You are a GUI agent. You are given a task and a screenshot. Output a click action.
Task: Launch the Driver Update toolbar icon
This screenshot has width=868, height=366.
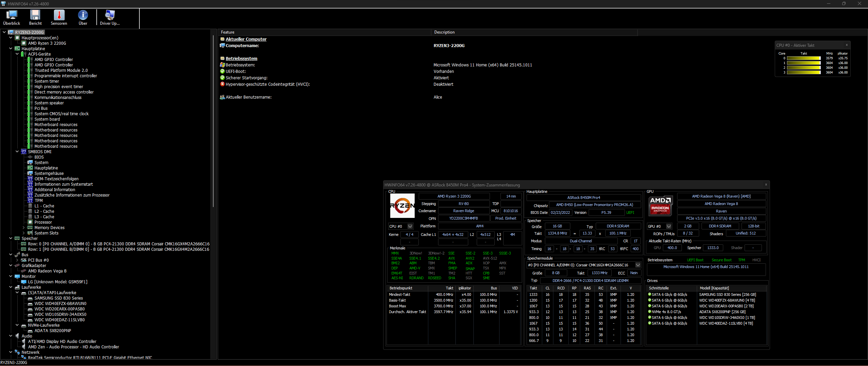point(110,17)
